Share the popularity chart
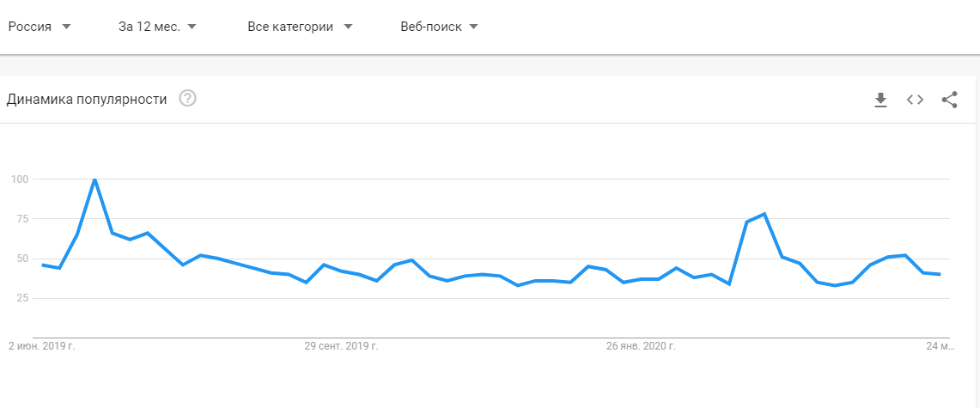 (949, 100)
